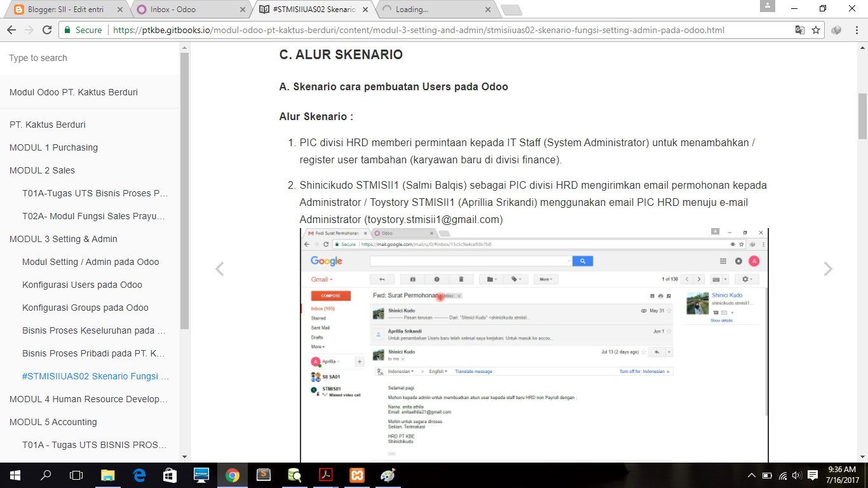Open Bisnis Proses Keseluruhan pada page
The width and height of the screenshot is (868, 488).
94,330
